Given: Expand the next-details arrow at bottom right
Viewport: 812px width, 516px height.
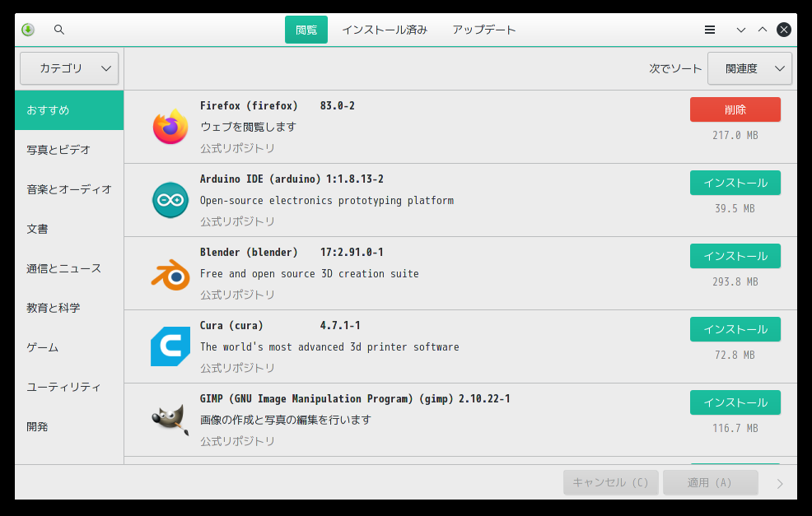Looking at the screenshot, I should click(x=780, y=483).
